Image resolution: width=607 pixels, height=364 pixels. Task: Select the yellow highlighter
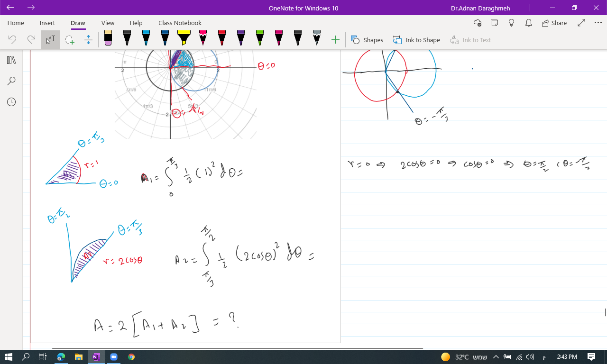point(184,38)
